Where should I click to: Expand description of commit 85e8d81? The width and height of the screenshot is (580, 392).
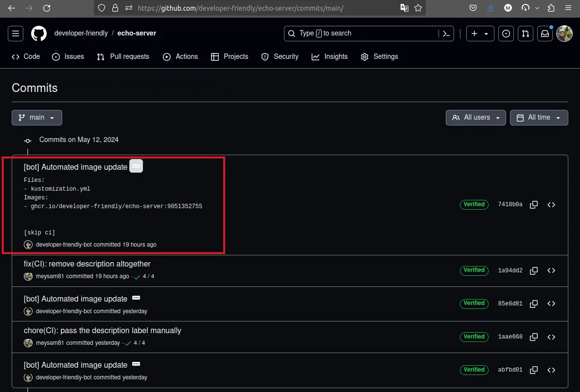136,298
